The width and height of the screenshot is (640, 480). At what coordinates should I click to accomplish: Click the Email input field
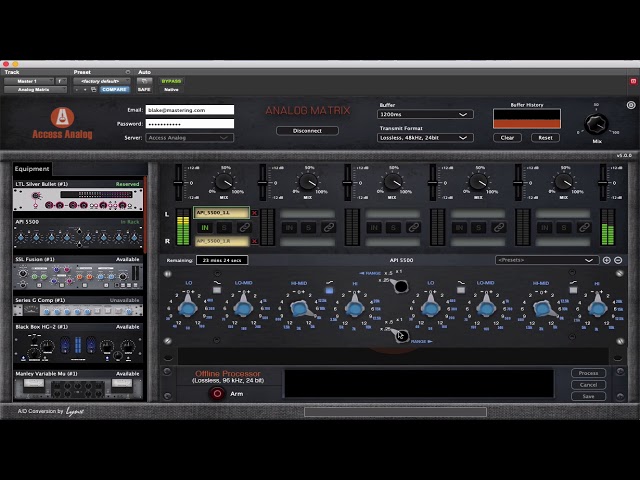[x=190, y=110]
